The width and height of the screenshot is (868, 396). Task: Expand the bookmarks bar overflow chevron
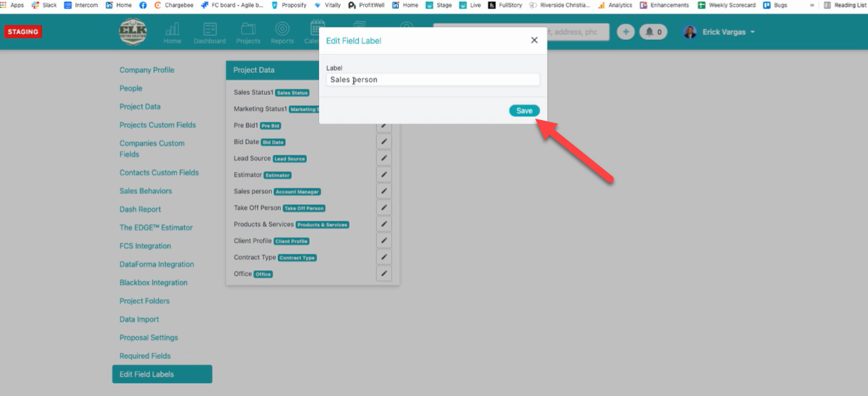click(x=813, y=5)
